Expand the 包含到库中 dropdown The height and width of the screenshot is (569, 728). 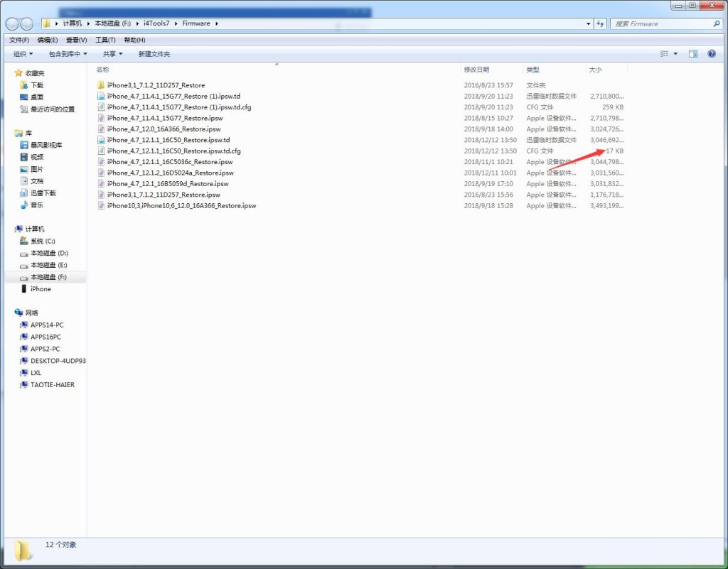click(x=68, y=54)
